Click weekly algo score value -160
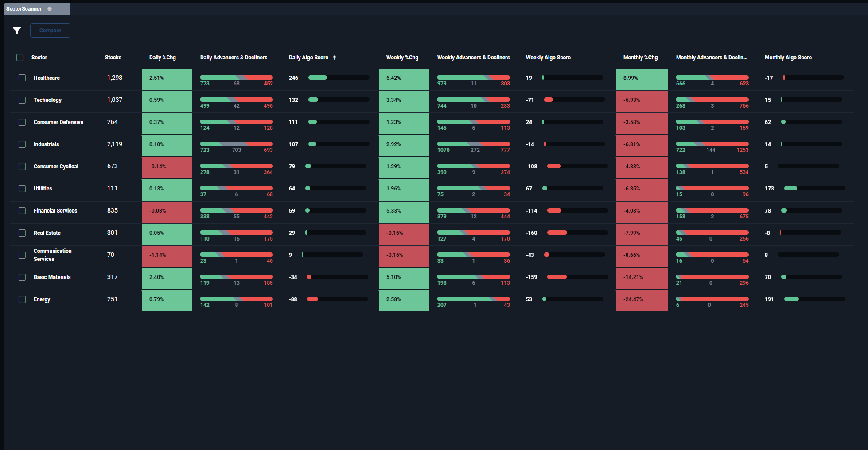Image resolution: width=868 pixels, height=450 pixels. tap(531, 233)
